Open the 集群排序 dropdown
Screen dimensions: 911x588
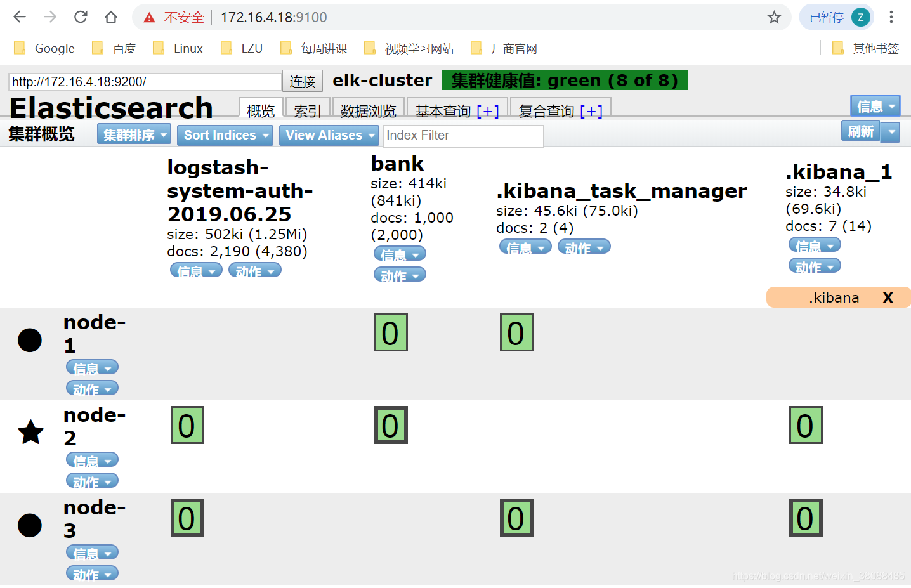[134, 134]
